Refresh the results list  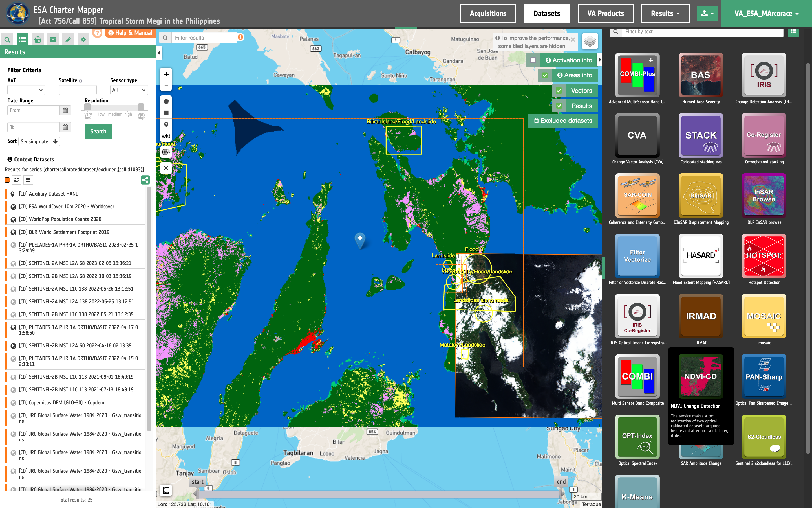[16, 180]
